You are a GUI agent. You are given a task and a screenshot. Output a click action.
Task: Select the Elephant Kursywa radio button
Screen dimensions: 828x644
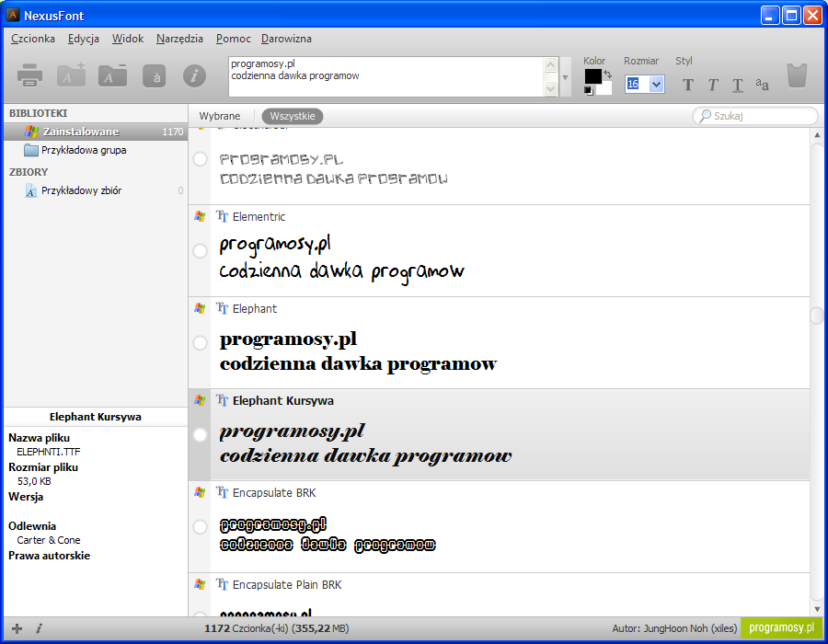click(200, 434)
